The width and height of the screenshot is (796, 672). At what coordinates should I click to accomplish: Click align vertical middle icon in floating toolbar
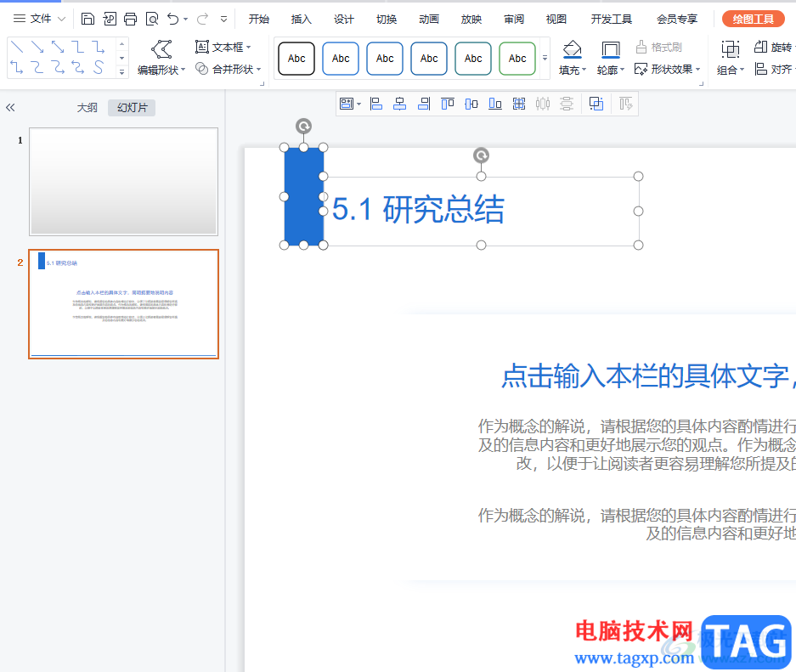coord(471,104)
